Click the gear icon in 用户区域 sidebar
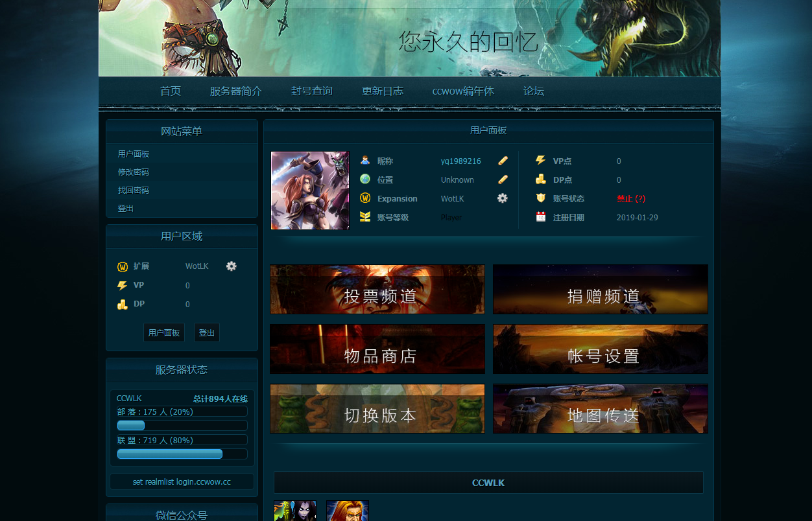The height and width of the screenshot is (521, 812). pos(232,266)
